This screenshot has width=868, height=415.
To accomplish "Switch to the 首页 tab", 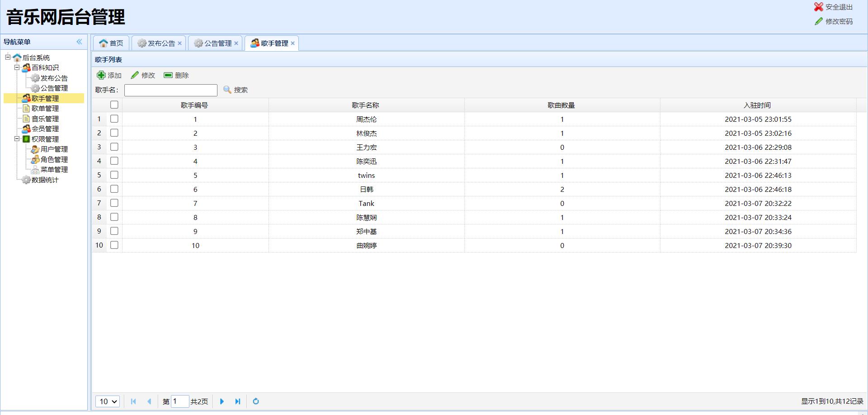I will point(111,43).
